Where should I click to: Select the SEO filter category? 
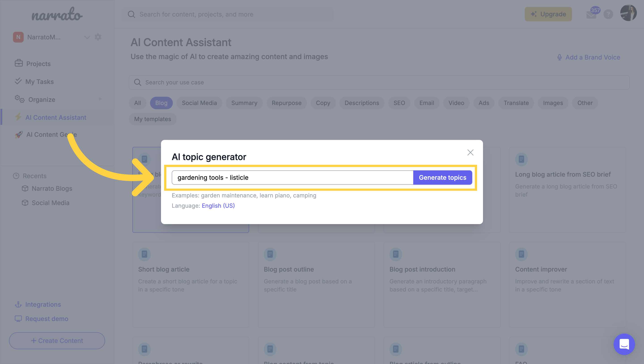coord(399,103)
